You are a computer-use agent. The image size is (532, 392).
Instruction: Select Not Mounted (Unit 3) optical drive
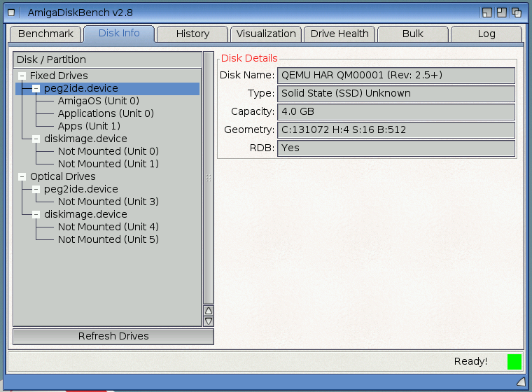tap(108, 202)
